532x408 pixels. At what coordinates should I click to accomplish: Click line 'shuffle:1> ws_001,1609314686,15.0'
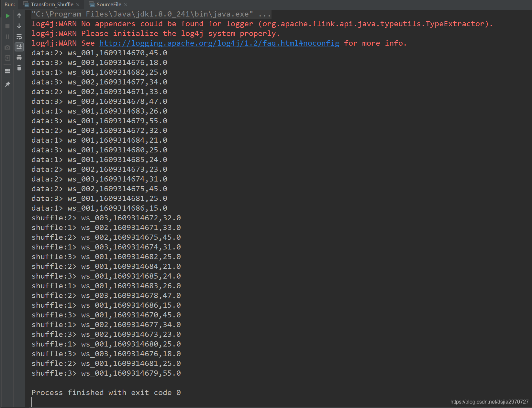pos(106,305)
